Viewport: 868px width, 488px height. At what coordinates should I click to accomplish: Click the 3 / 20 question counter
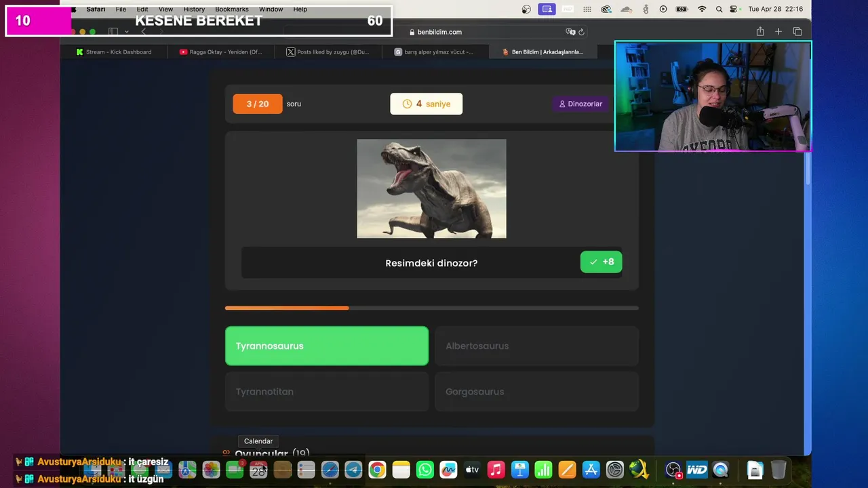click(257, 104)
